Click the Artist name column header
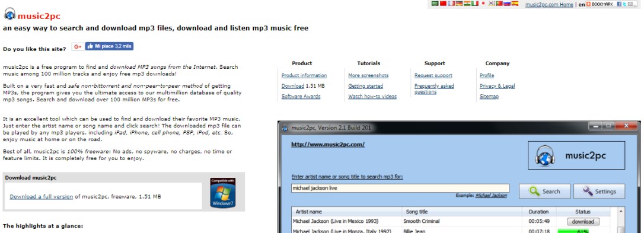 click(347, 212)
